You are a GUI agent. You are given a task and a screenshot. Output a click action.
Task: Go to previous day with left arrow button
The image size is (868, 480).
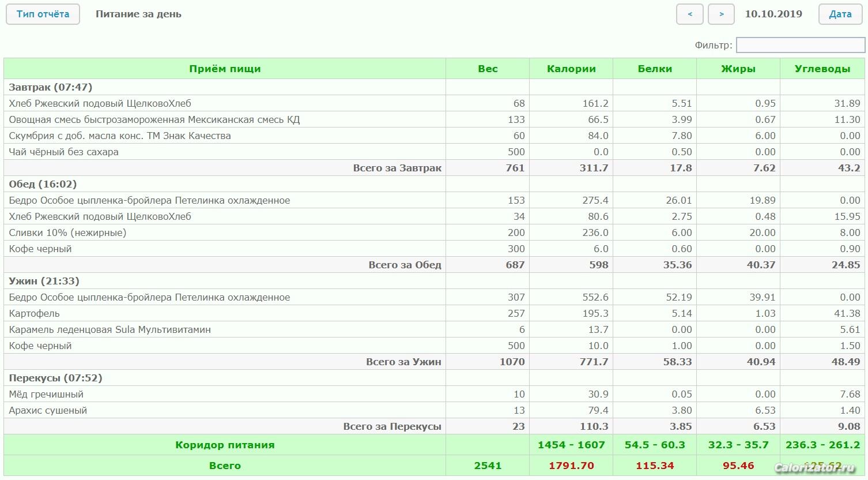(690, 14)
